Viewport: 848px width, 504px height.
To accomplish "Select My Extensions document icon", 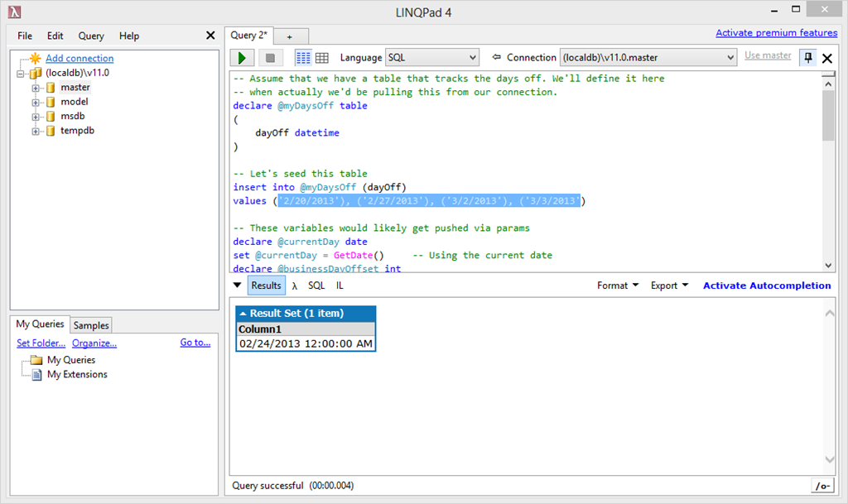I will pos(36,374).
